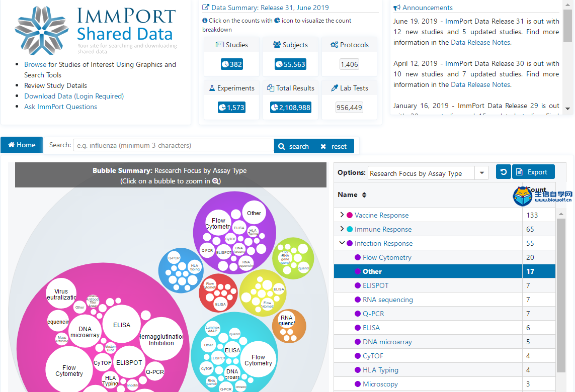575x392 pixels.
Task: Open the Immune Response link in the table
Action: [383, 229]
